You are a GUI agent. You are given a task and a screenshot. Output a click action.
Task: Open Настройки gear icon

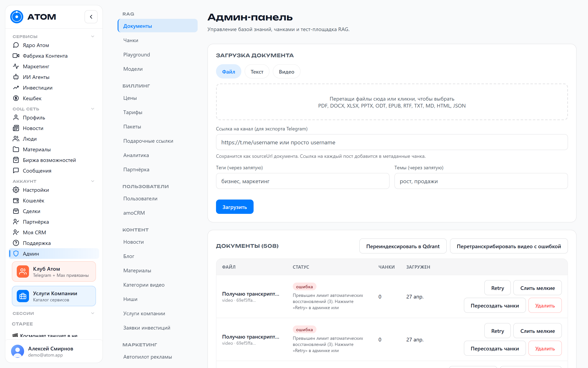point(16,190)
